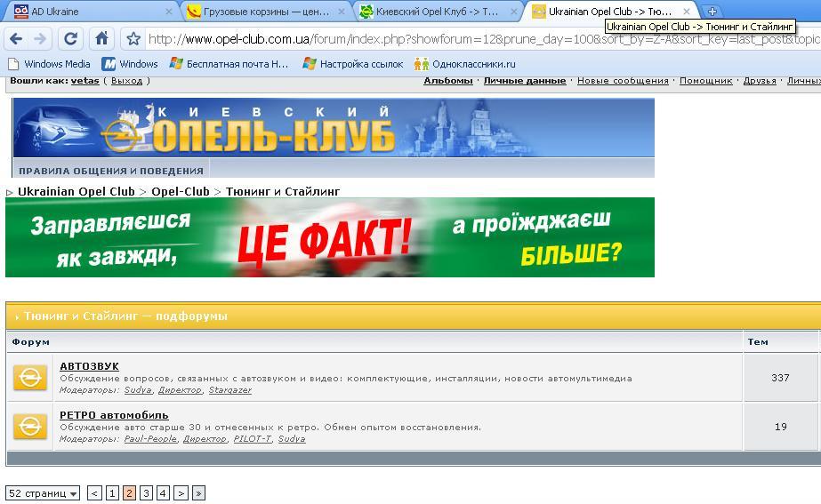Open moderator Stargazer's profile
Image resolution: width=821 pixels, height=504 pixels.
pos(229,390)
